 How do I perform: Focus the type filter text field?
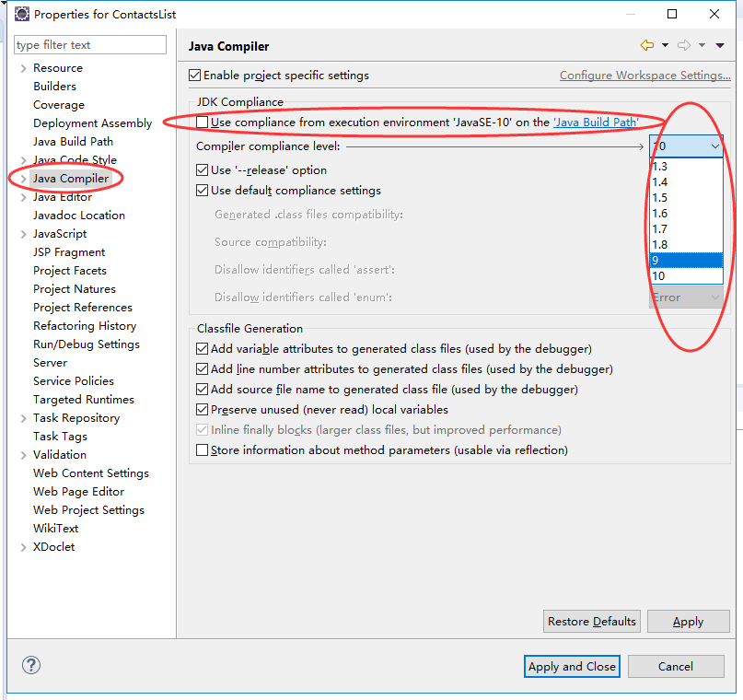(90, 45)
